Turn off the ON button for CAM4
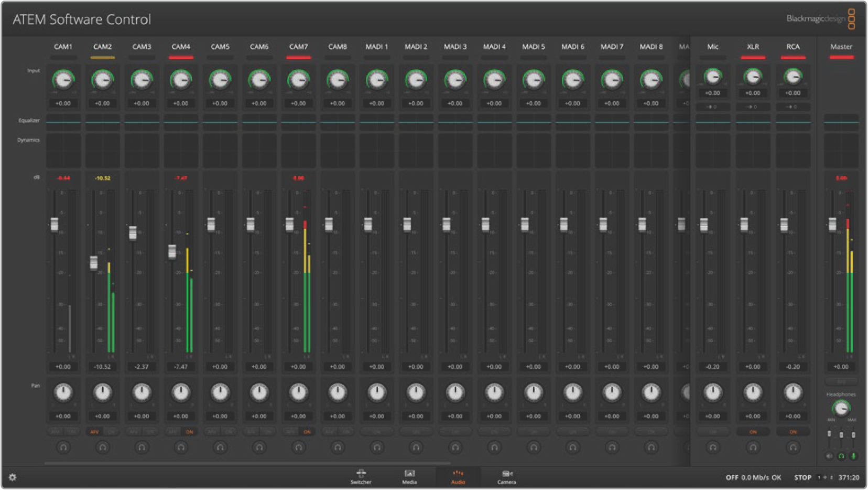The width and height of the screenshot is (868, 490). tap(189, 432)
